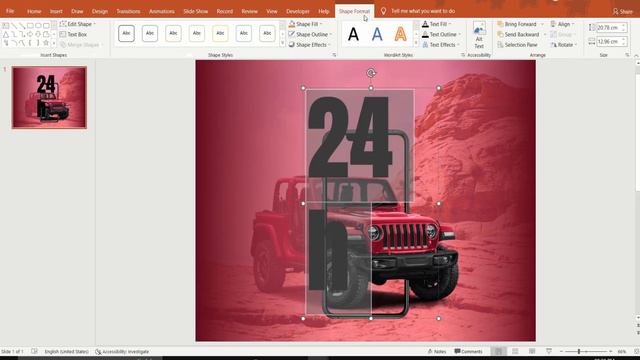Apply the fifth yellow-outline Abc shape style
The image size is (640, 360).
[x=220, y=33]
